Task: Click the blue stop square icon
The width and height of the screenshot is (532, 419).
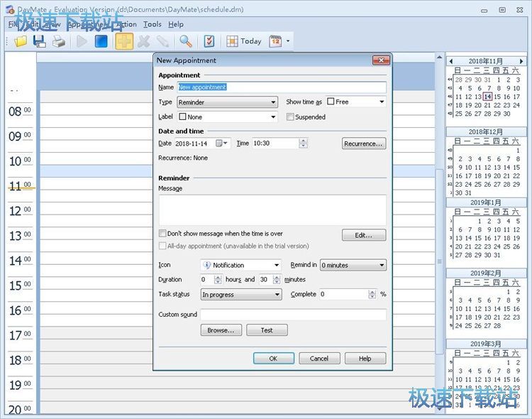Action: pos(101,41)
